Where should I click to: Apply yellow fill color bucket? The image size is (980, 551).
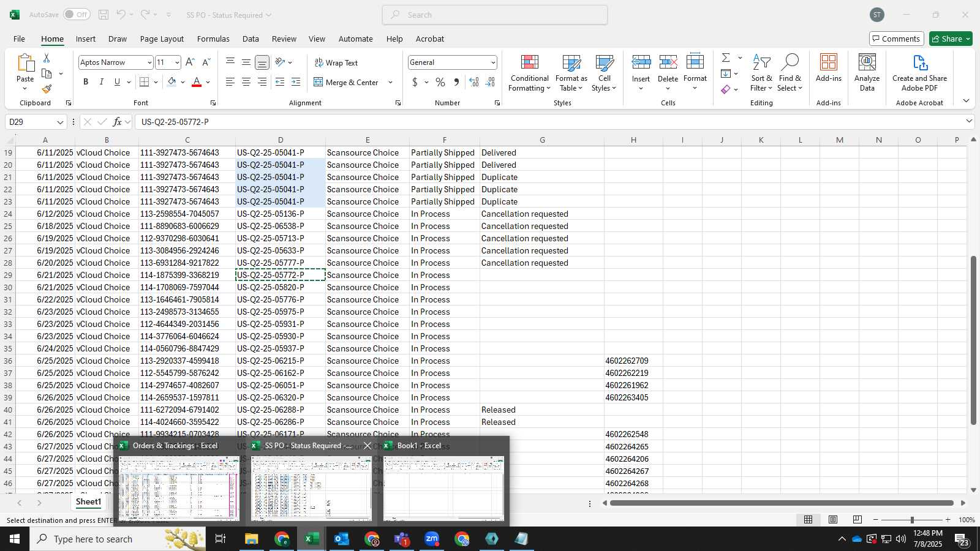tap(171, 82)
